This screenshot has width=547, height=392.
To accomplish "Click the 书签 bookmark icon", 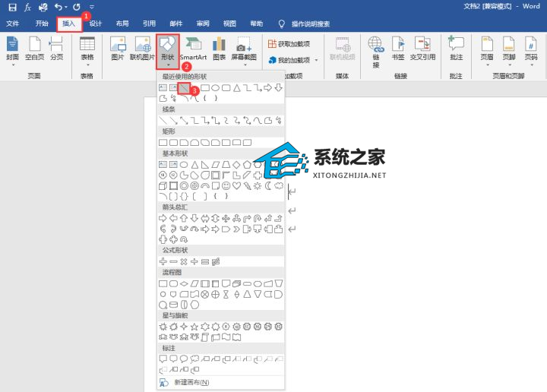I will point(398,47).
